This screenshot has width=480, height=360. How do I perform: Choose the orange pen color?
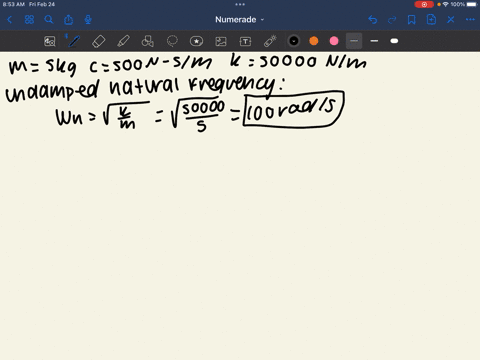314,41
